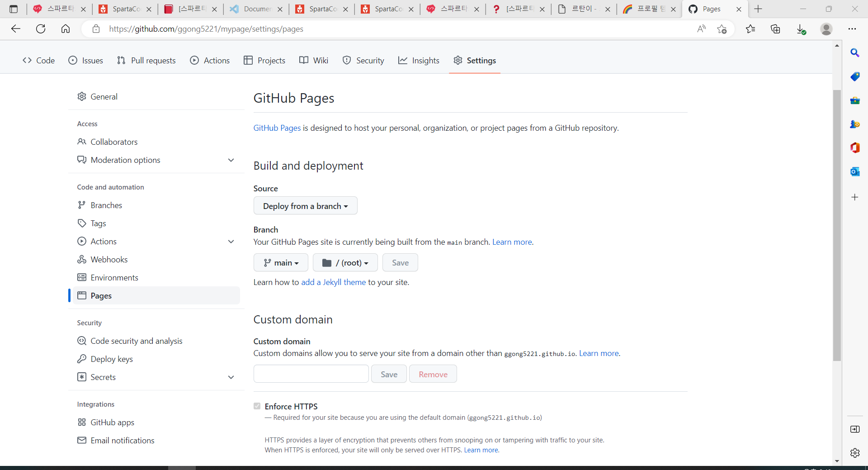The image size is (868, 470).
Task: Open the Webhooks settings page
Action: (109, 260)
